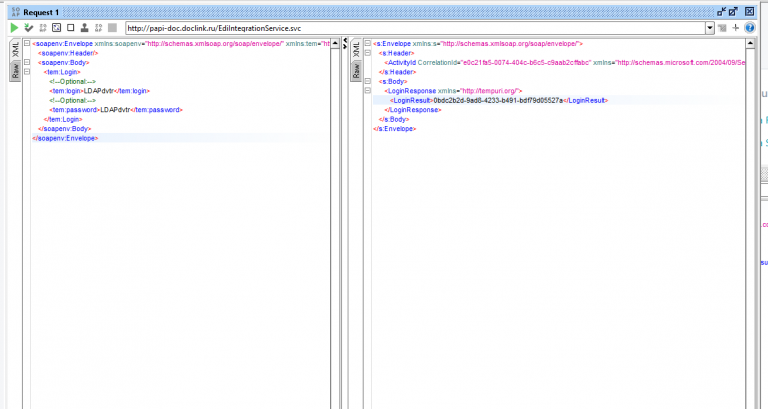Close the Request 1 window
Viewport: 768px width, 409px height.
[x=749, y=11]
